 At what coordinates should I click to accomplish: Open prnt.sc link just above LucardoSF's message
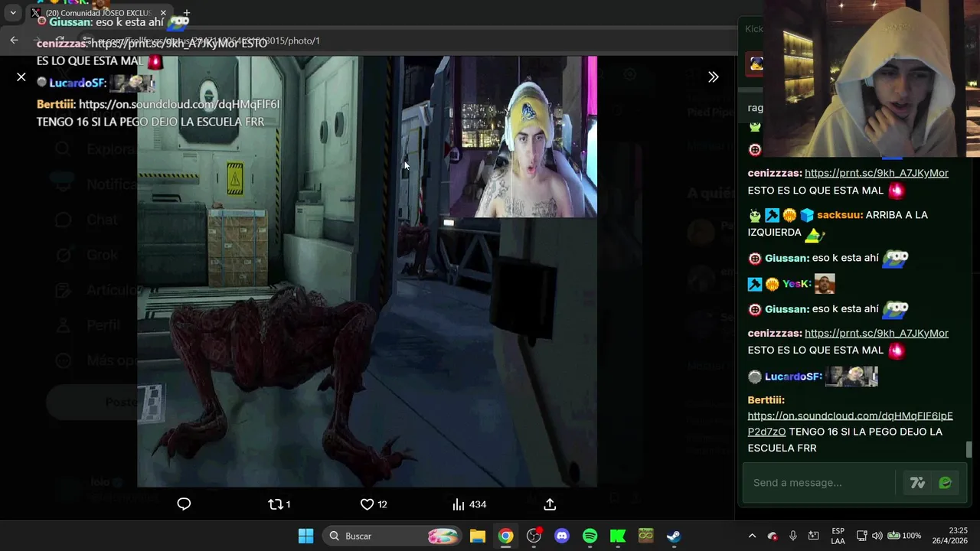(x=876, y=333)
